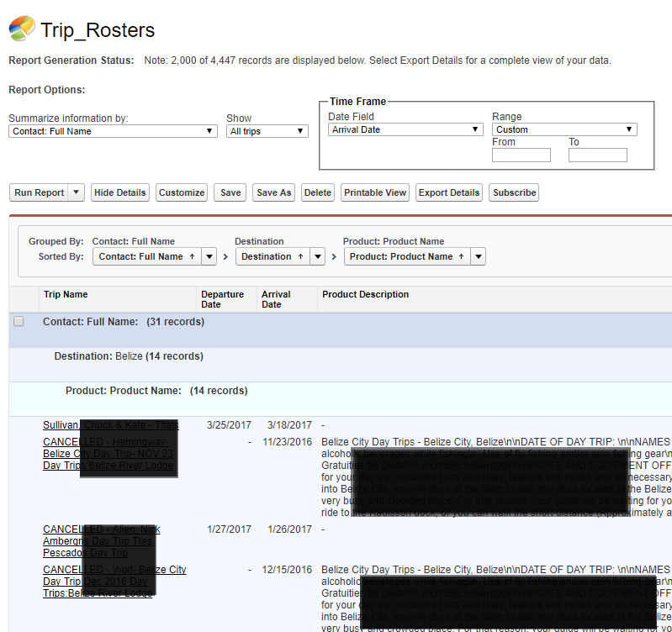This screenshot has width=672, height=632.
Task: Open Contact: Full Name sort dropdown arrow
Action: pyautogui.click(x=209, y=256)
